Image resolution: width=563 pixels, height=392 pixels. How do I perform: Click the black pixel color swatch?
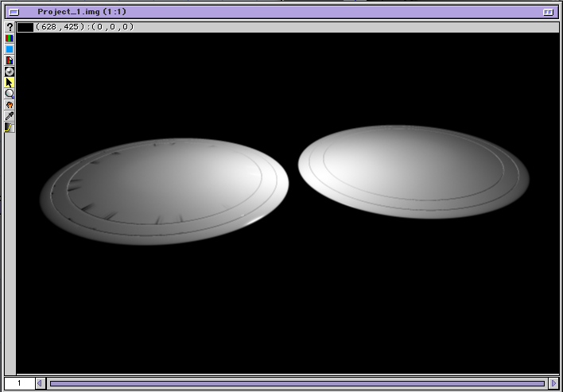(25, 27)
